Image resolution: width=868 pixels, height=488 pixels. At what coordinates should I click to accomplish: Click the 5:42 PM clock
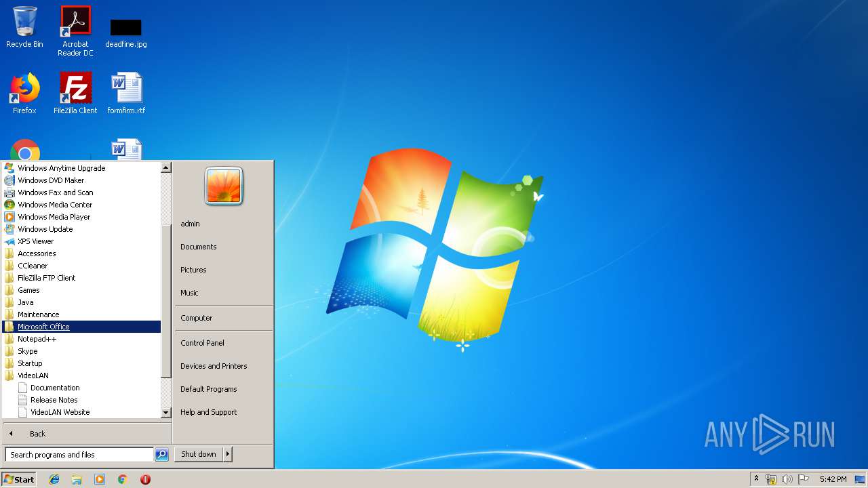point(833,479)
